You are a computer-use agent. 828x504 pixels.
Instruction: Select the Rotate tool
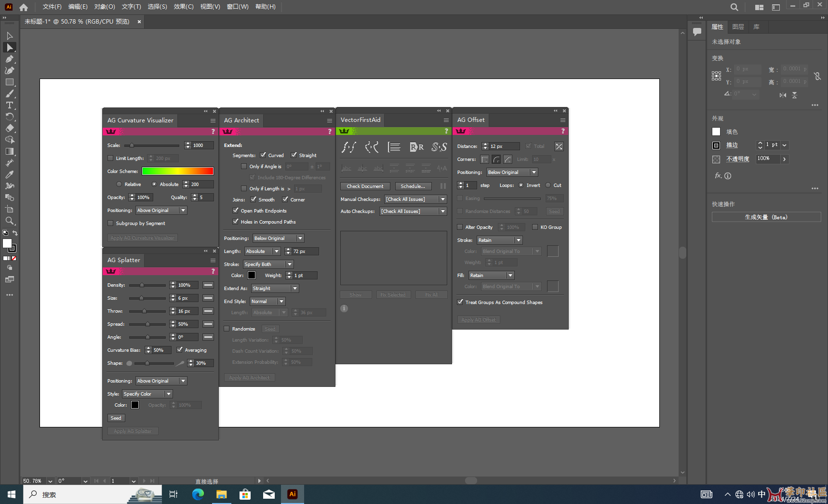(x=10, y=117)
